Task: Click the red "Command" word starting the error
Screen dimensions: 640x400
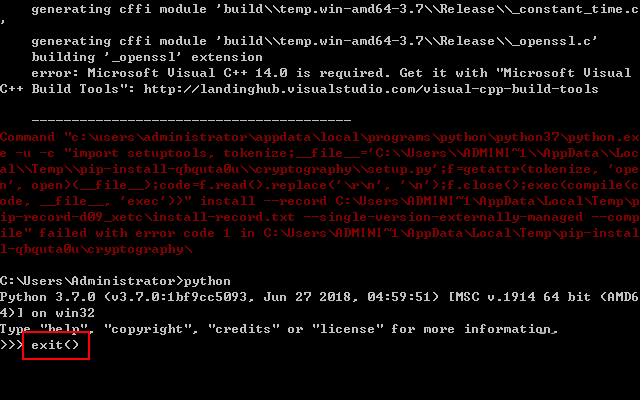Action: (28, 136)
